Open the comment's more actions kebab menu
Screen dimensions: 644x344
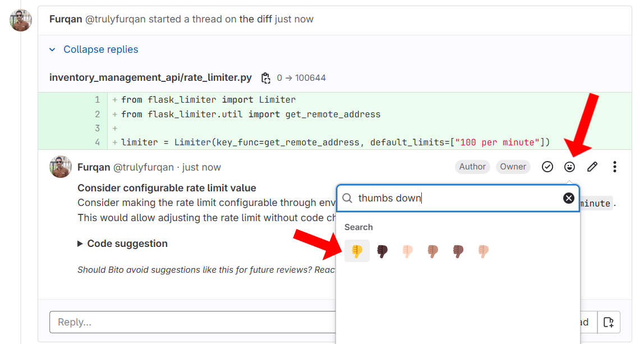(615, 167)
